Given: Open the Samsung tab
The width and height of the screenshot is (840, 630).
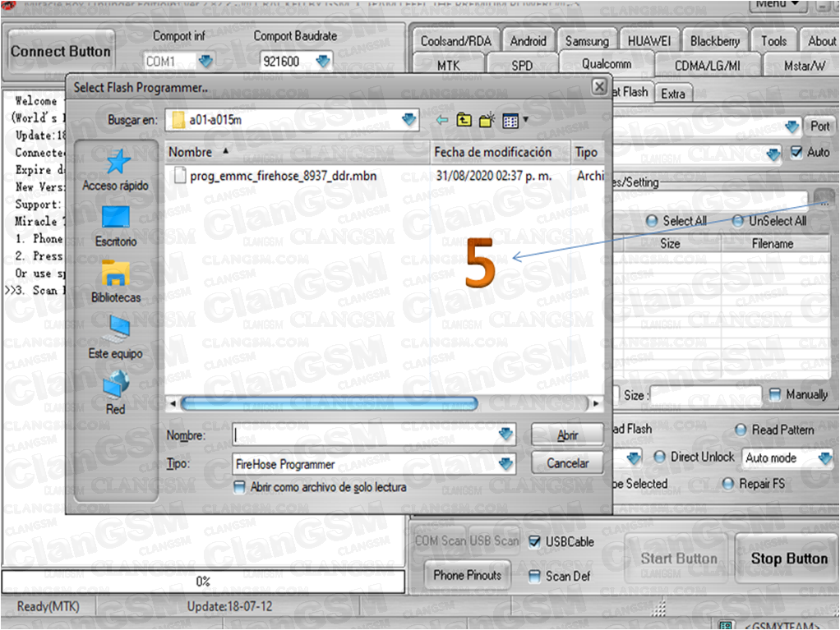Looking at the screenshot, I should click(587, 39).
